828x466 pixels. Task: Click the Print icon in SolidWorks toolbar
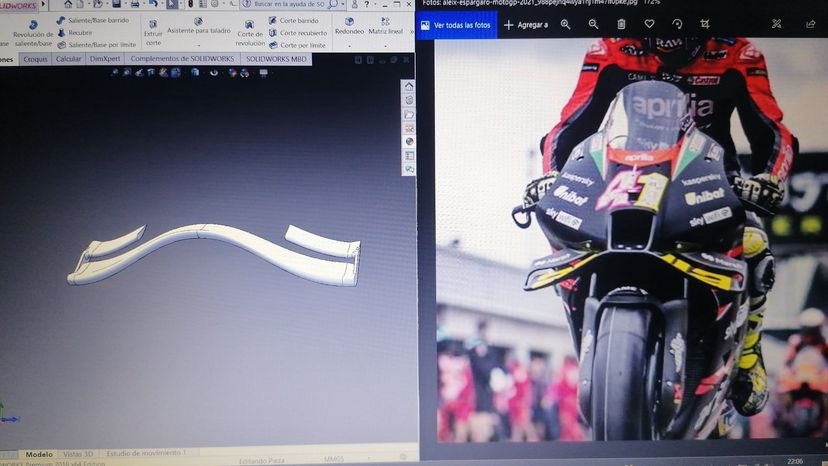pyautogui.click(x=135, y=4)
